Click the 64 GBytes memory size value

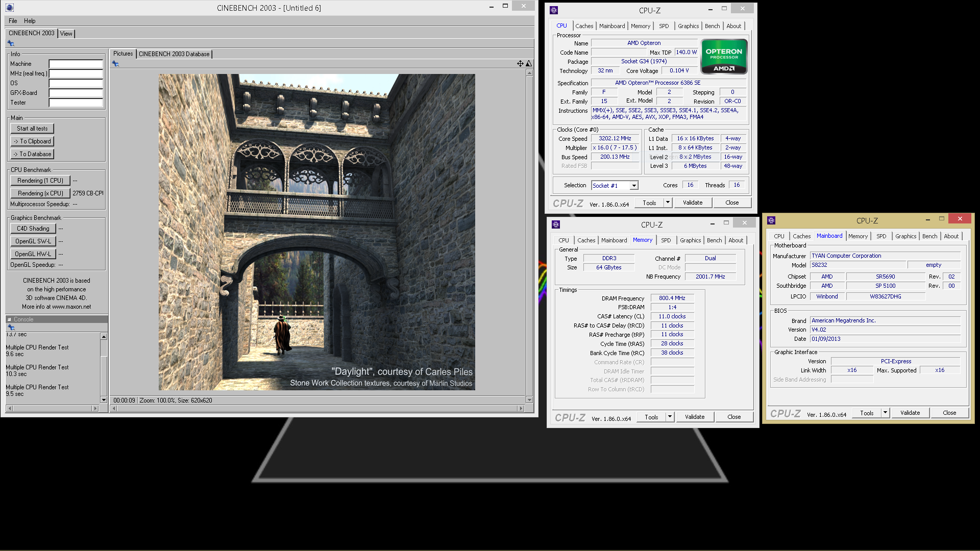click(608, 267)
